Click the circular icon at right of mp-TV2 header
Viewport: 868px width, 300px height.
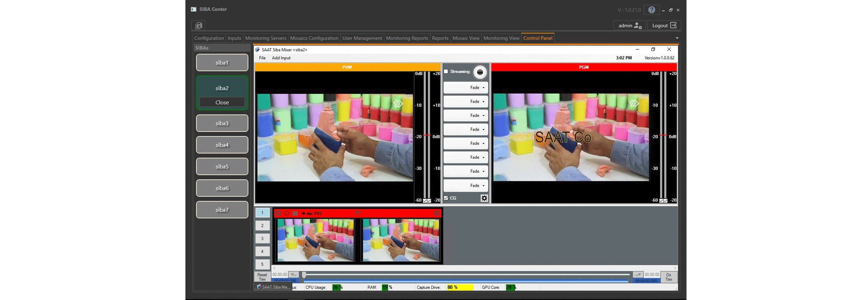437,213
